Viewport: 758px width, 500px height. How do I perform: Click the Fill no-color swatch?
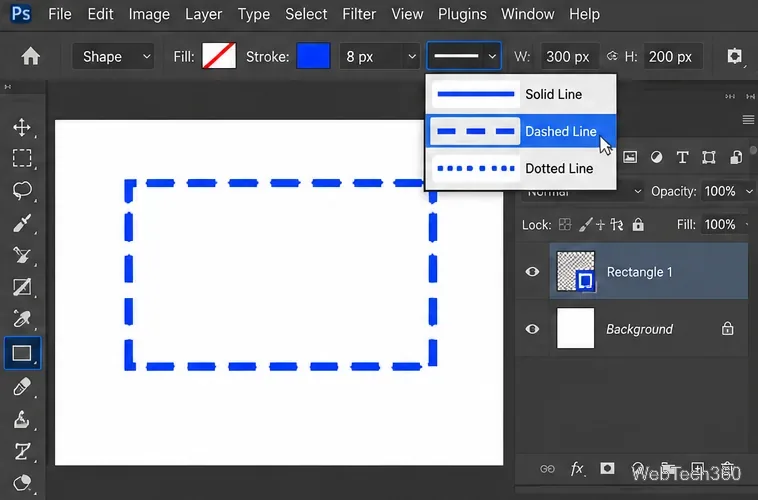coord(219,56)
